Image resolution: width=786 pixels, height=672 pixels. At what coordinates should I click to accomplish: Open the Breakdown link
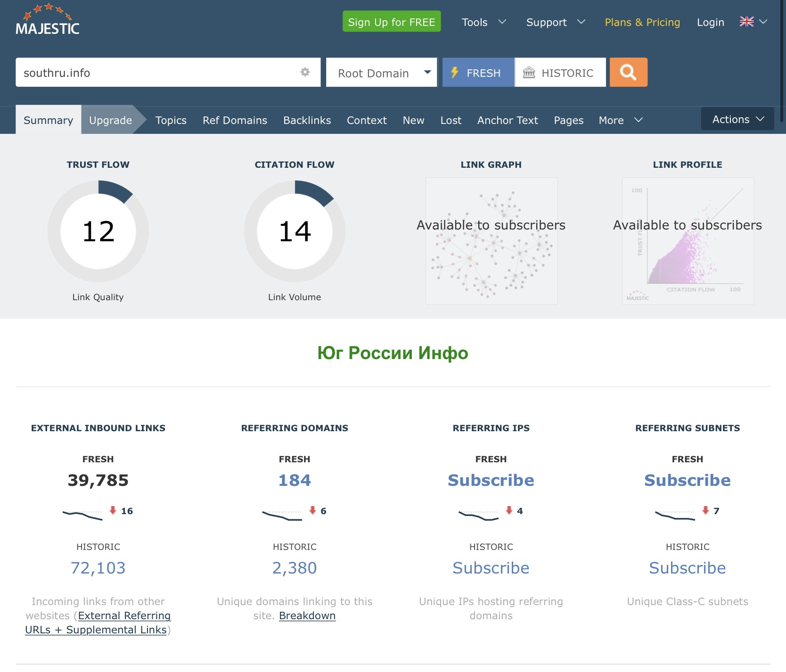[307, 615]
